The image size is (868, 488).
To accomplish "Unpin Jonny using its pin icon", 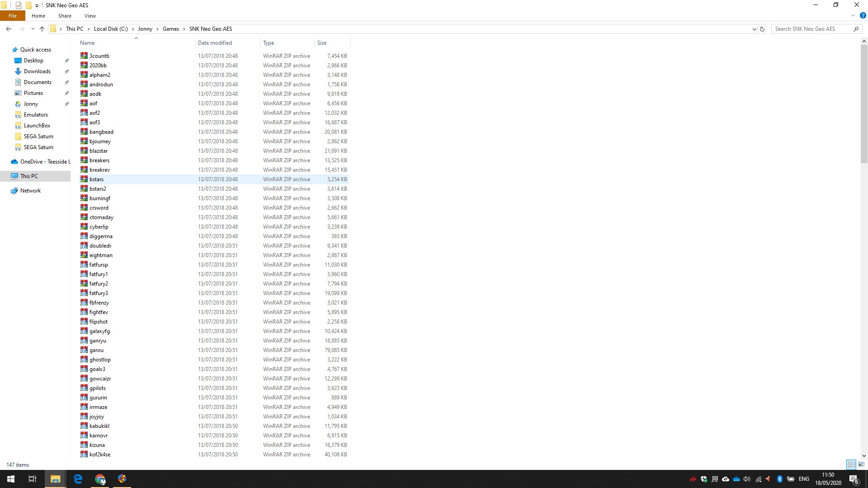I will [x=67, y=104].
